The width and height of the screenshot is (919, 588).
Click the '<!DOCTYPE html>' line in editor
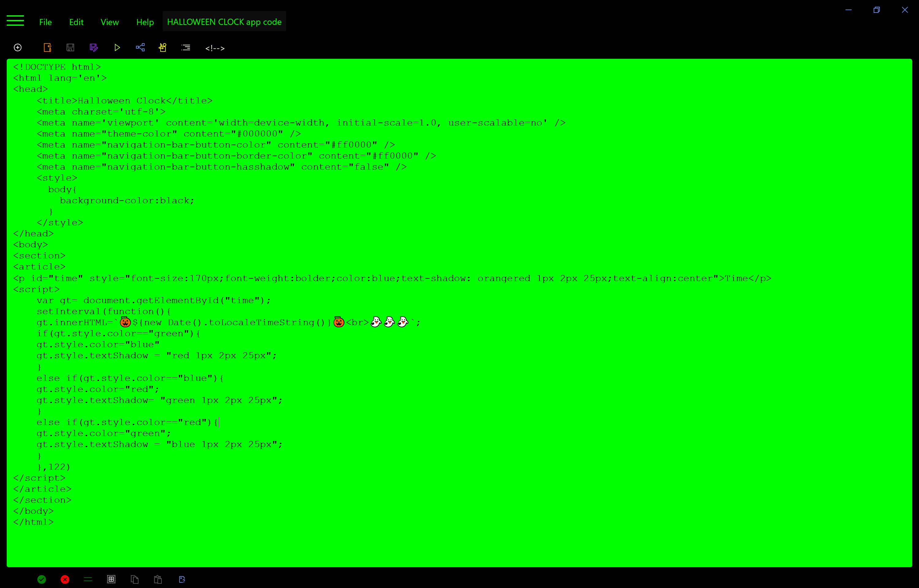tap(57, 67)
